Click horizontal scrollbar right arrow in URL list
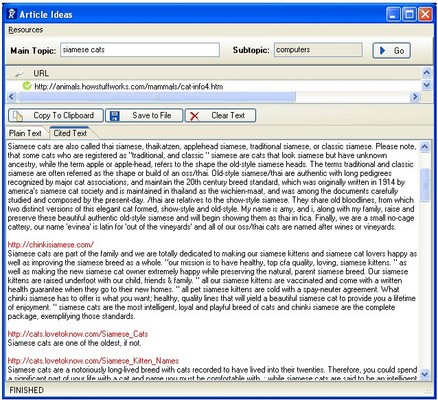This screenshot has width=438, height=400. pyautogui.click(x=415, y=97)
